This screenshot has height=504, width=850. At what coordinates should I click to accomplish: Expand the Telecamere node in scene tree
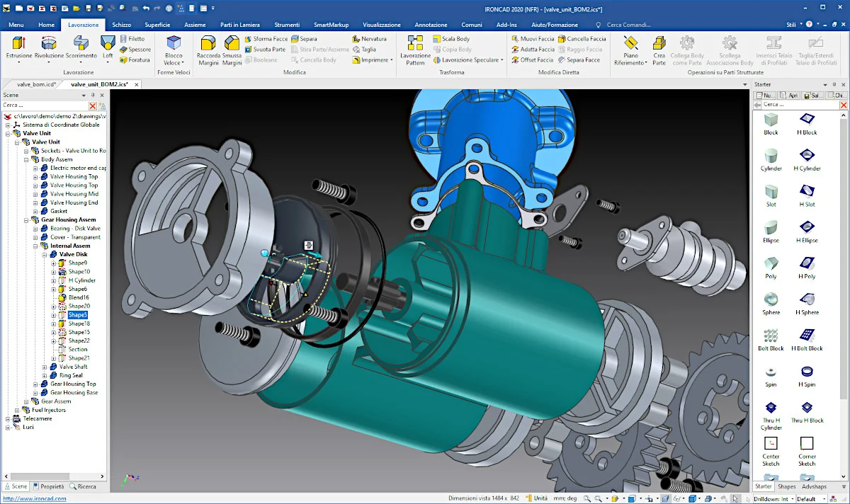tap(8, 418)
